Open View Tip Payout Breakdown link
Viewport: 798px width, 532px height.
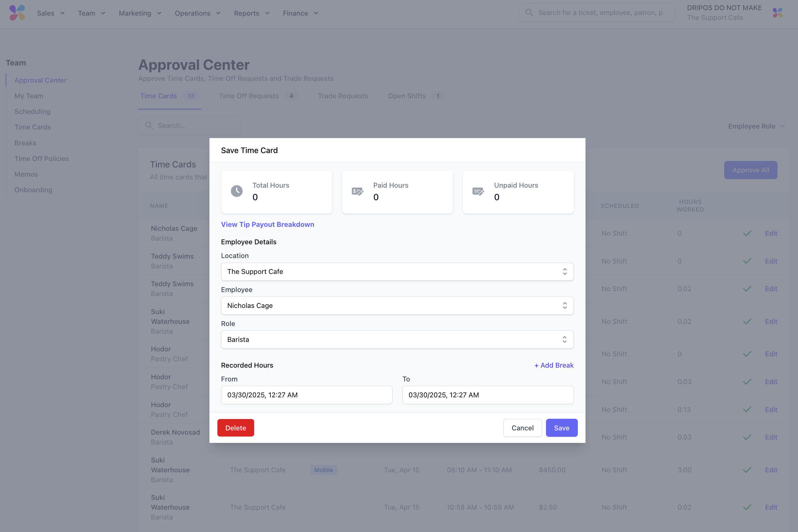267,224
